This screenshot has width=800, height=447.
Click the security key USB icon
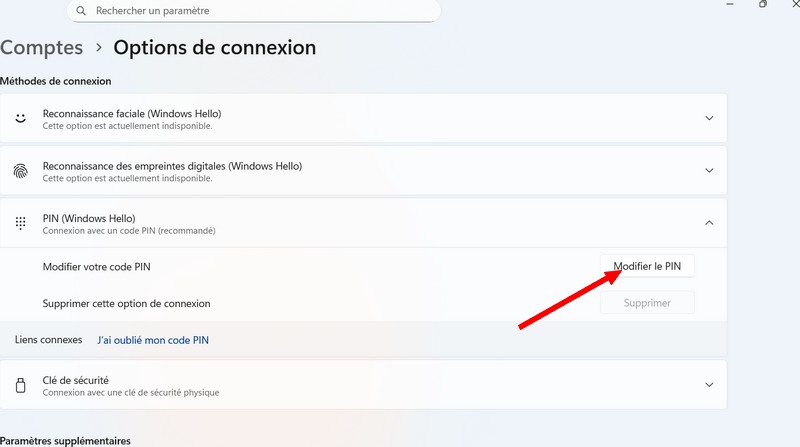pos(20,385)
